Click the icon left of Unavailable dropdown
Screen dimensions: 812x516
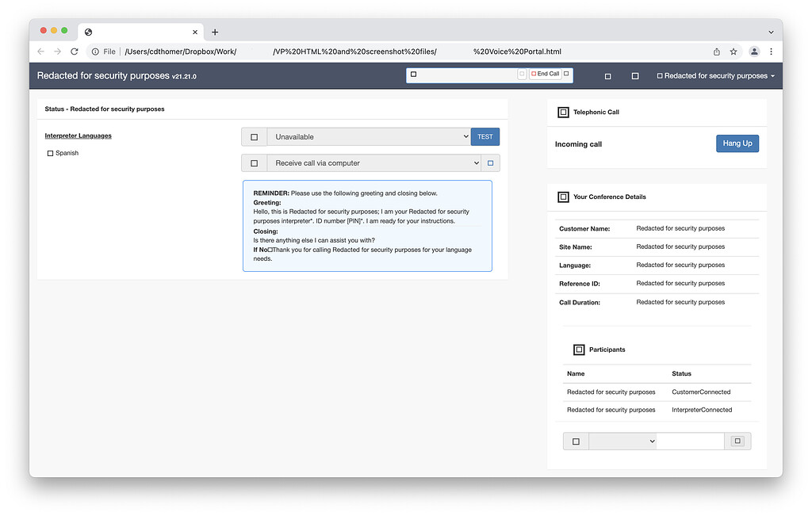click(254, 137)
